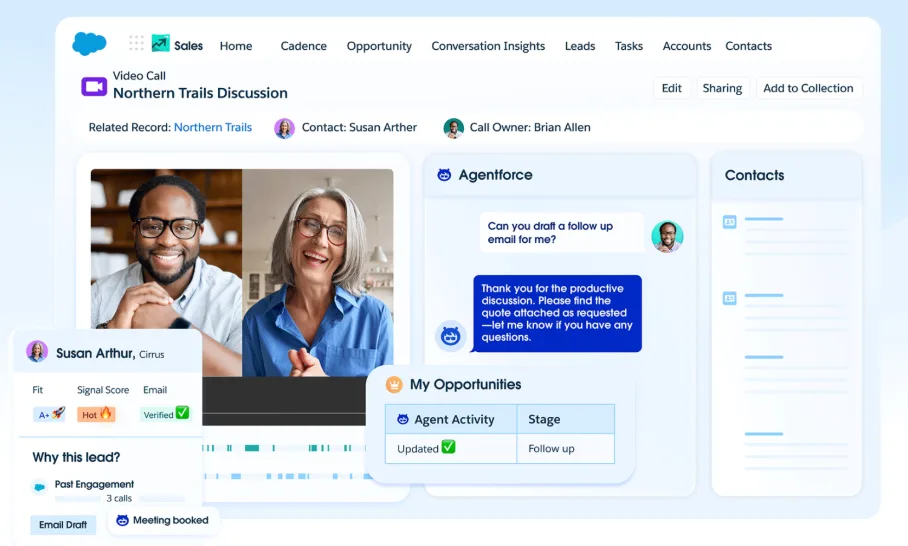This screenshot has width=908, height=546.
Task: Click Susan Arther contact avatar in record bar
Action: coord(284,128)
